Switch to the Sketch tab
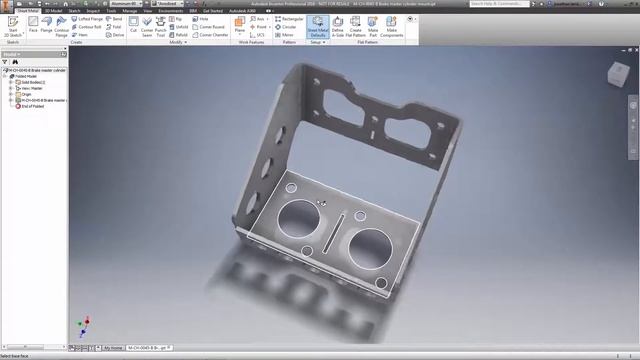The width and height of the screenshot is (640, 360). click(x=74, y=11)
